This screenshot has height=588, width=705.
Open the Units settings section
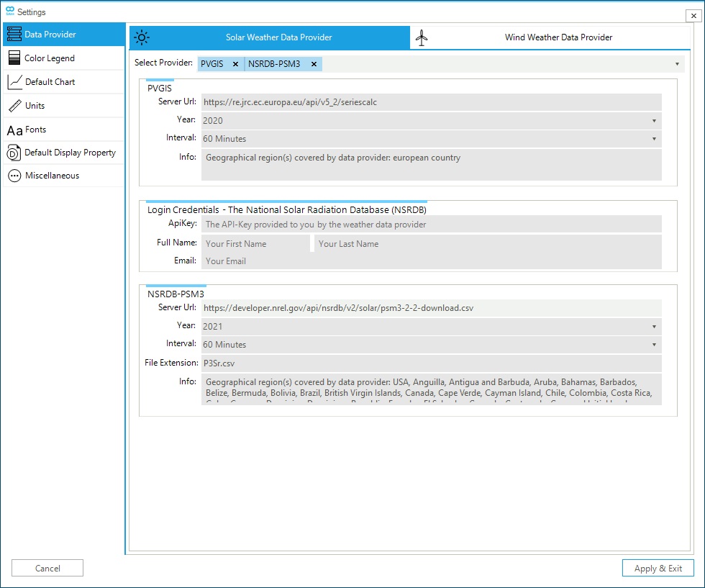(x=35, y=106)
